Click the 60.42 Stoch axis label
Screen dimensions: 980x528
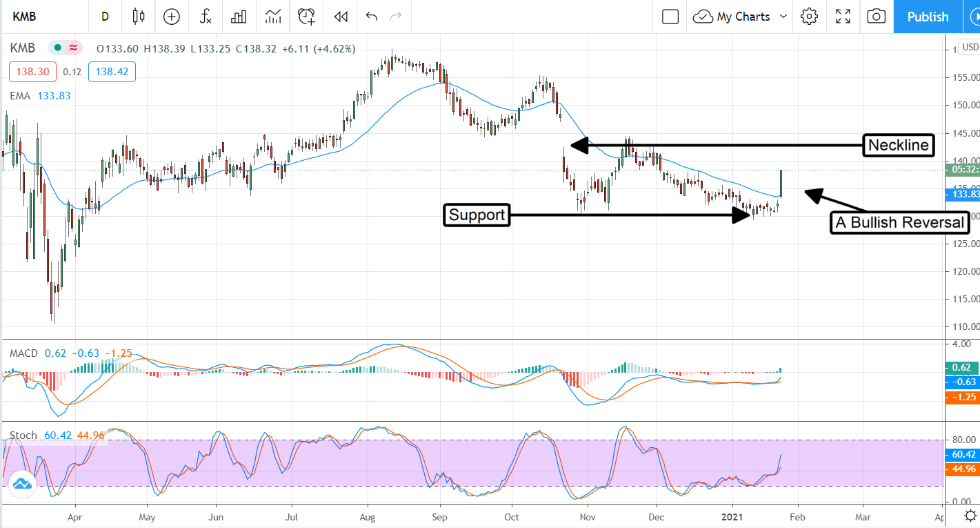[964, 455]
